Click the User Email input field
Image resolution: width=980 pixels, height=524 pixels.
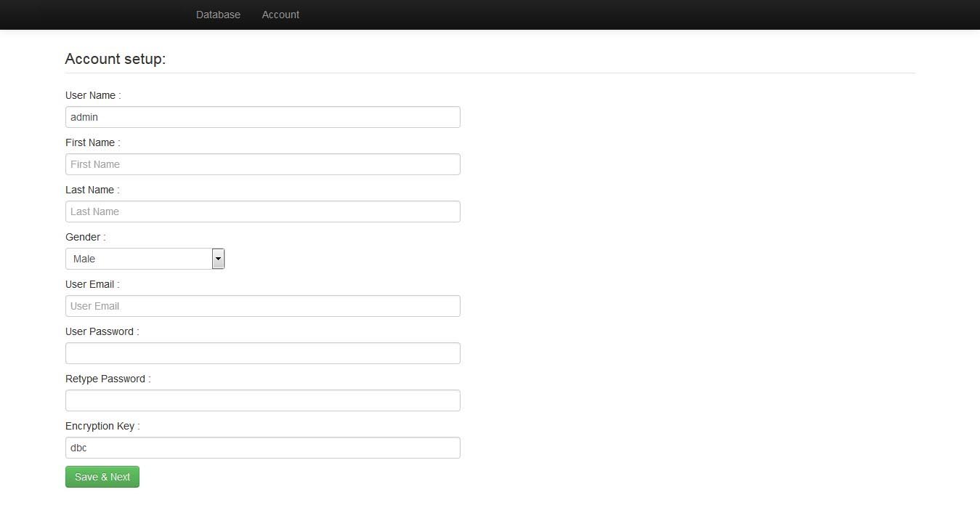coord(262,306)
